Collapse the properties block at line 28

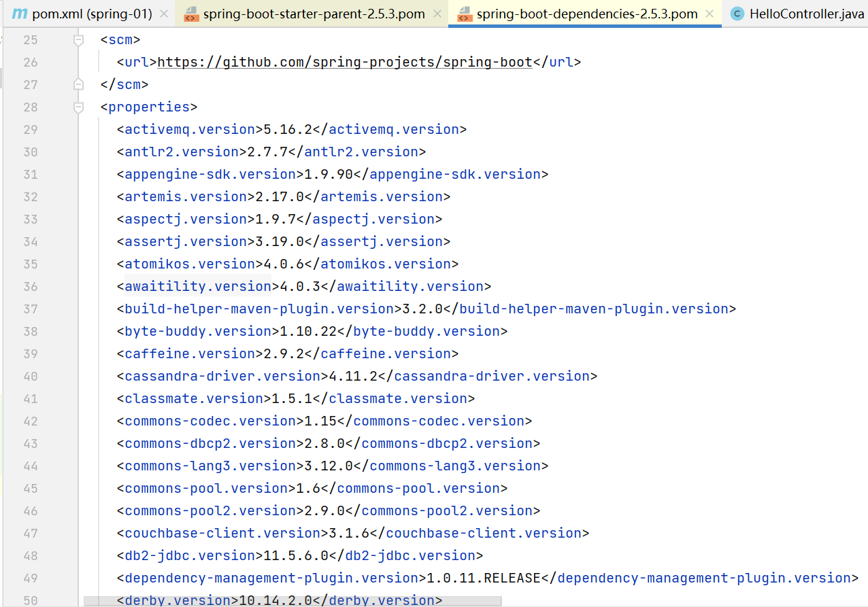pyautogui.click(x=78, y=107)
